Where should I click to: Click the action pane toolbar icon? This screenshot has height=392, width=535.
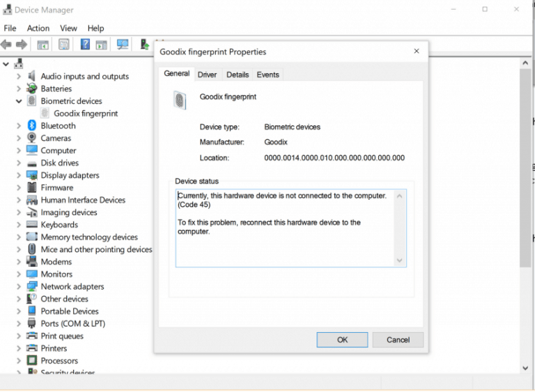click(x=101, y=45)
